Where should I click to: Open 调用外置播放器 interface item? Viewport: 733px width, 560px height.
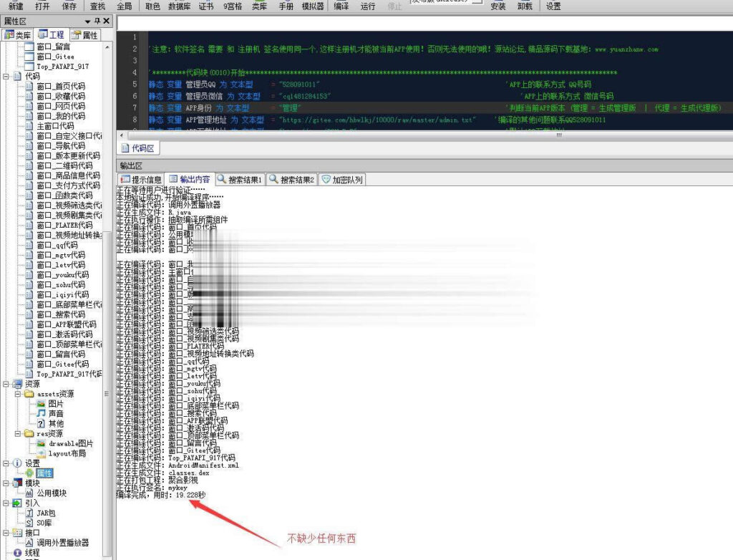click(x=63, y=544)
